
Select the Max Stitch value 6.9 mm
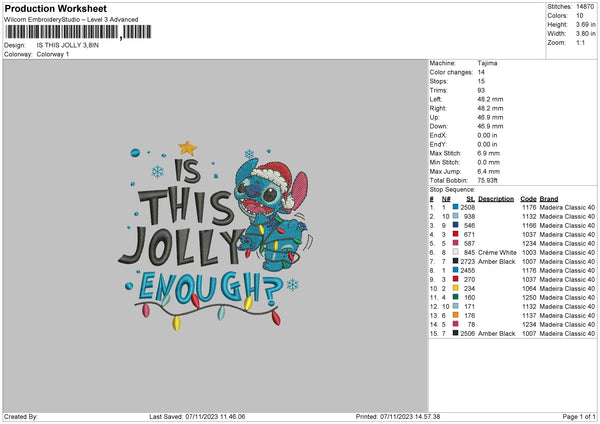click(x=489, y=153)
